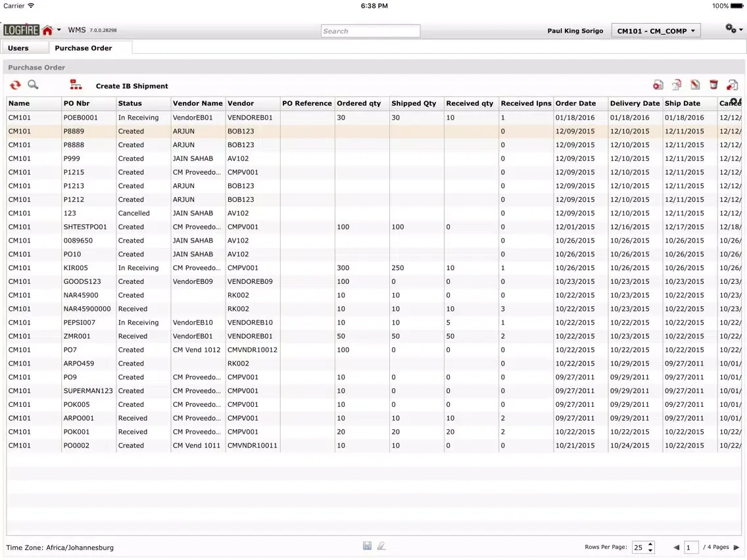Expand the dropdown arrow beside home icon

pos(59,30)
